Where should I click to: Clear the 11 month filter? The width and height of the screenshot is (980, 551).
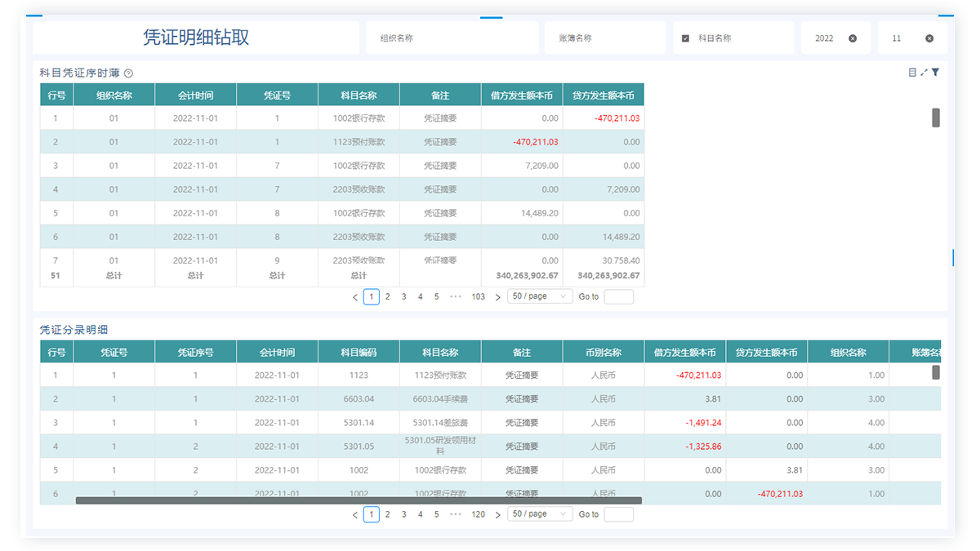(929, 38)
